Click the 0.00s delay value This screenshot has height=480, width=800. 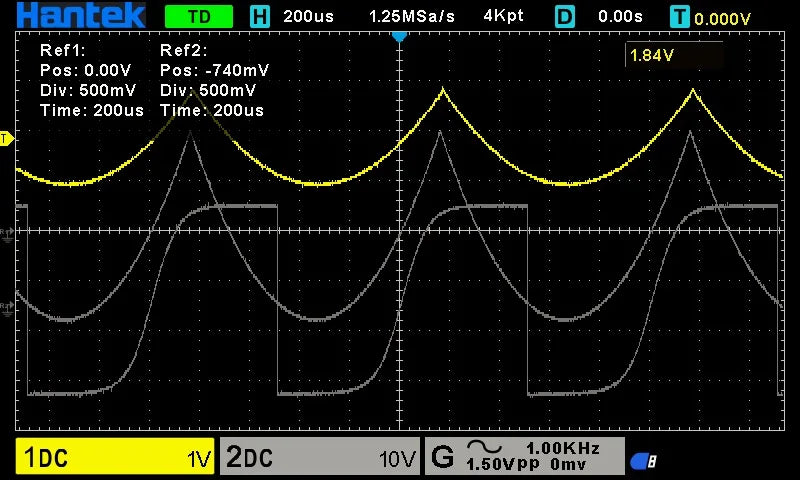620,16
